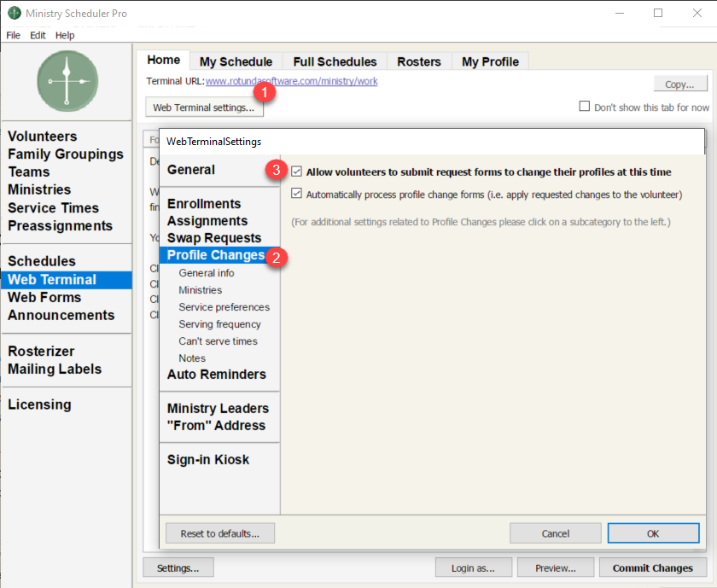The height and width of the screenshot is (588, 717).
Task: Select Auto Reminders settings category
Action: click(216, 375)
